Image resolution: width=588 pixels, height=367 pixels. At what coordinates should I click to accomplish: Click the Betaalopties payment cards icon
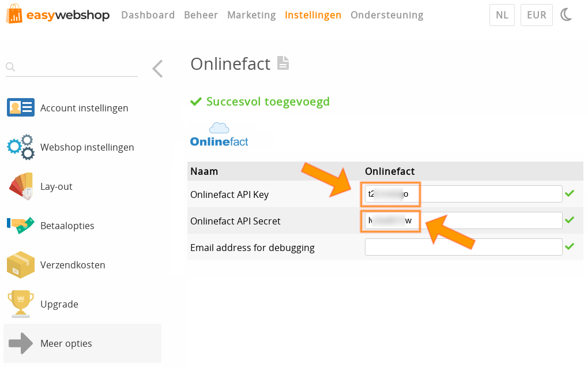click(x=21, y=225)
